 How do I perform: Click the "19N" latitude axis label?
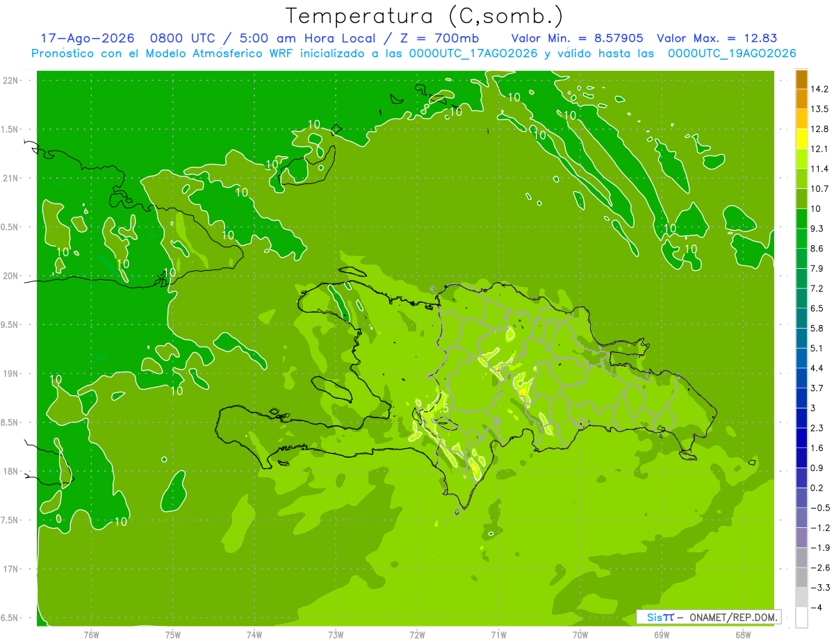coord(10,374)
